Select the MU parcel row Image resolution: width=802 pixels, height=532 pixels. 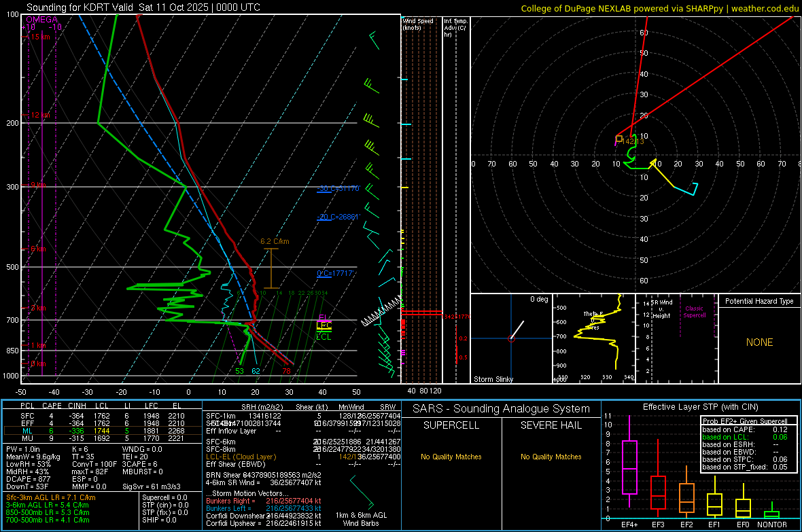pos(103,438)
